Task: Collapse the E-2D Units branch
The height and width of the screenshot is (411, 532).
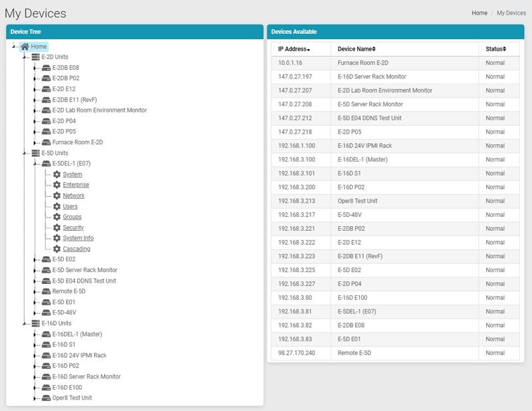Action: [24, 58]
